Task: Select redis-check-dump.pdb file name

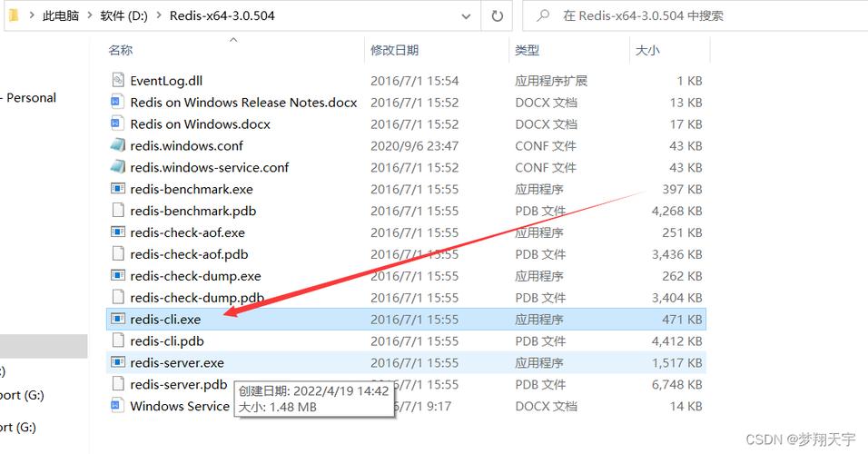Action: [x=197, y=297]
